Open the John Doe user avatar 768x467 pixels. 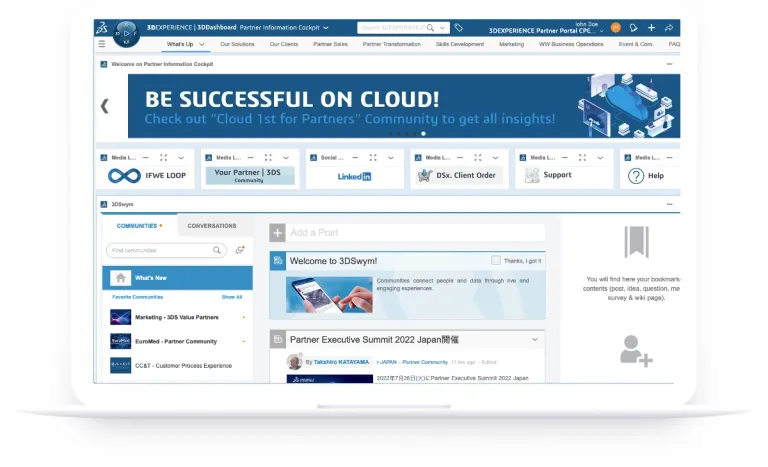click(x=616, y=28)
